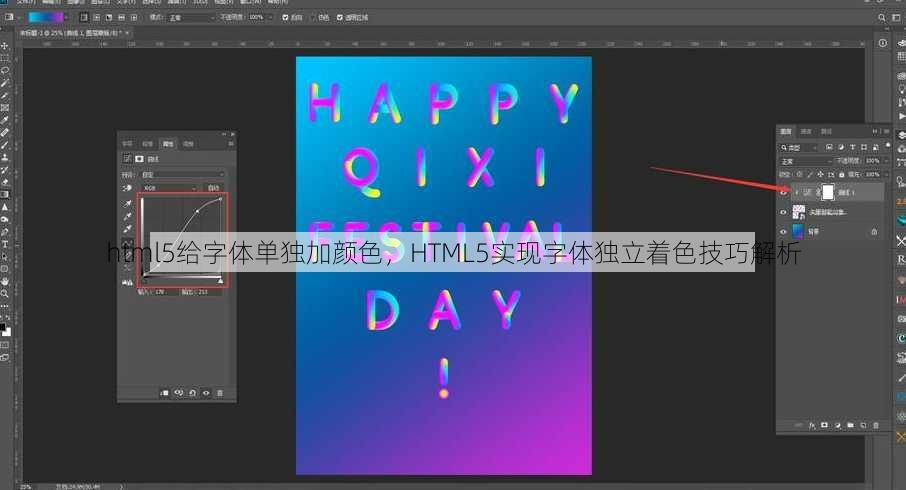
Task: Select the Clone Stamp tool
Action: point(5,157)
